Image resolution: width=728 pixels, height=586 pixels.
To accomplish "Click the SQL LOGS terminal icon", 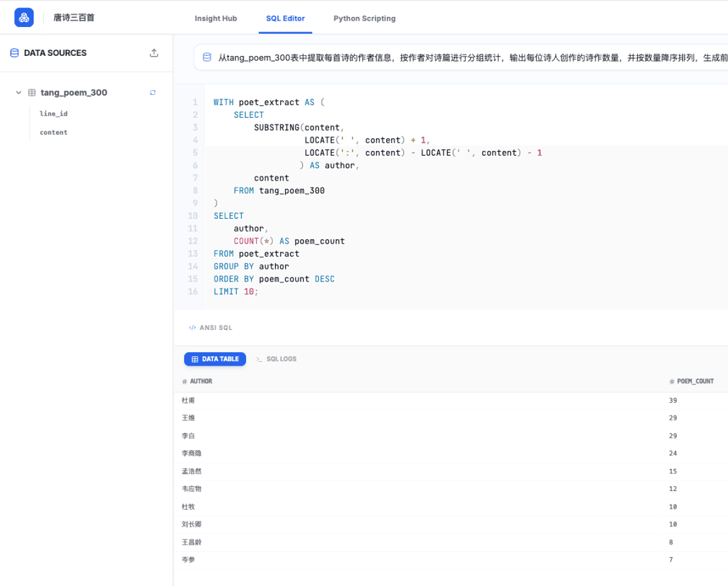I will (259, 359).
